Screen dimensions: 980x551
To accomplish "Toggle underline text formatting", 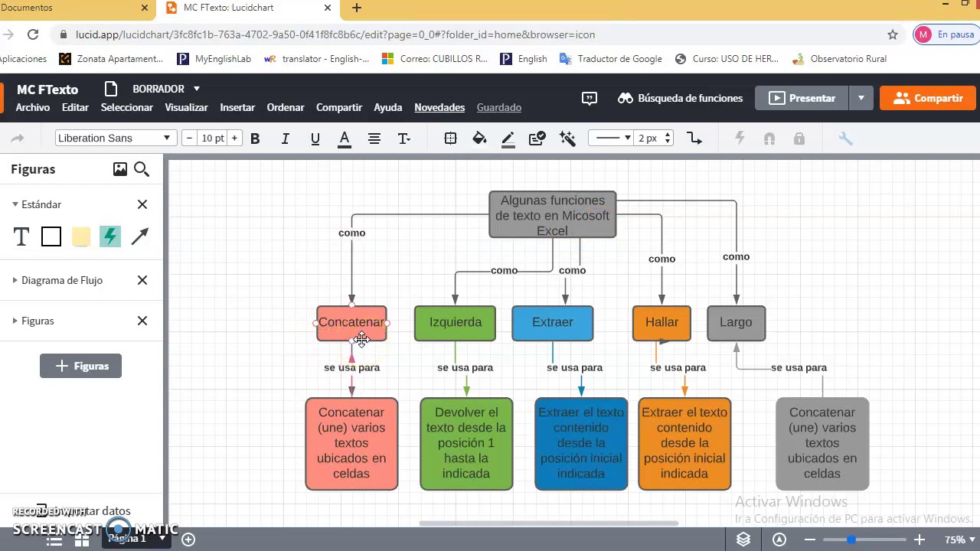I will coord(315,139).
